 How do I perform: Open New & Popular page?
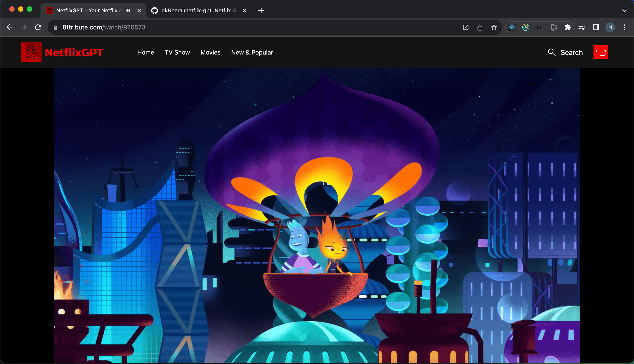click(x=252, y=52)
